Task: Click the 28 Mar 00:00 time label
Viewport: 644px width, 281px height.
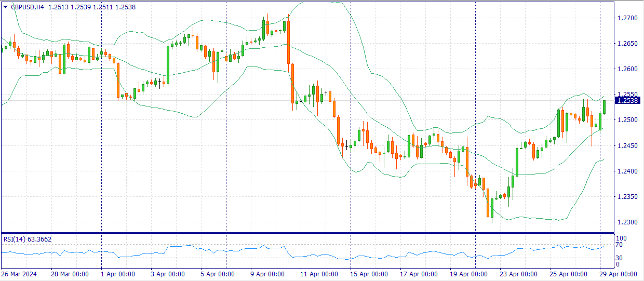Action: coord(70,274)
